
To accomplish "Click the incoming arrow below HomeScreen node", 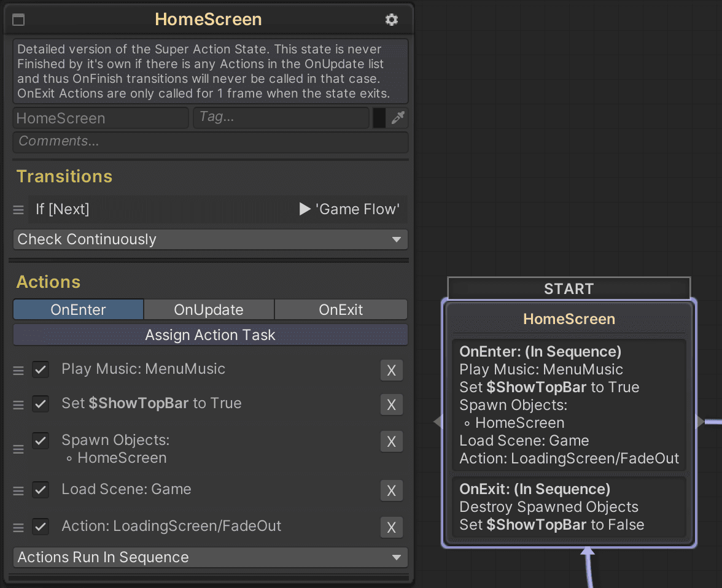I will click(588, 552).
